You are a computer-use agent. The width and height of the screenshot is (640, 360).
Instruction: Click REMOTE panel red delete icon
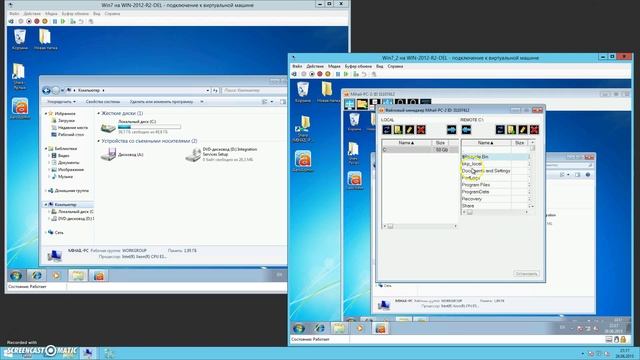(x=534, y=130)
